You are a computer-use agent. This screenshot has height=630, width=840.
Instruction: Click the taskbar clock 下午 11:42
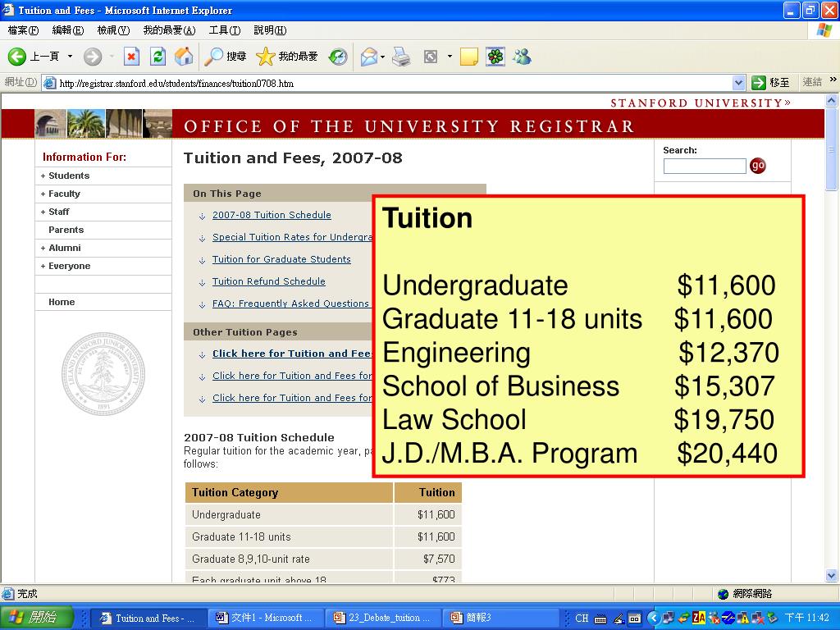coord(807,619)
